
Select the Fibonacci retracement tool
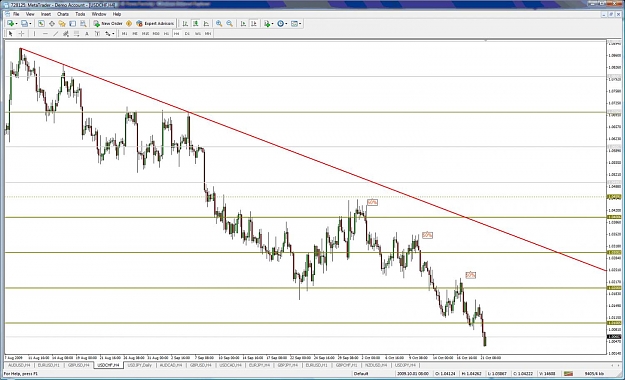pos(76,33)
